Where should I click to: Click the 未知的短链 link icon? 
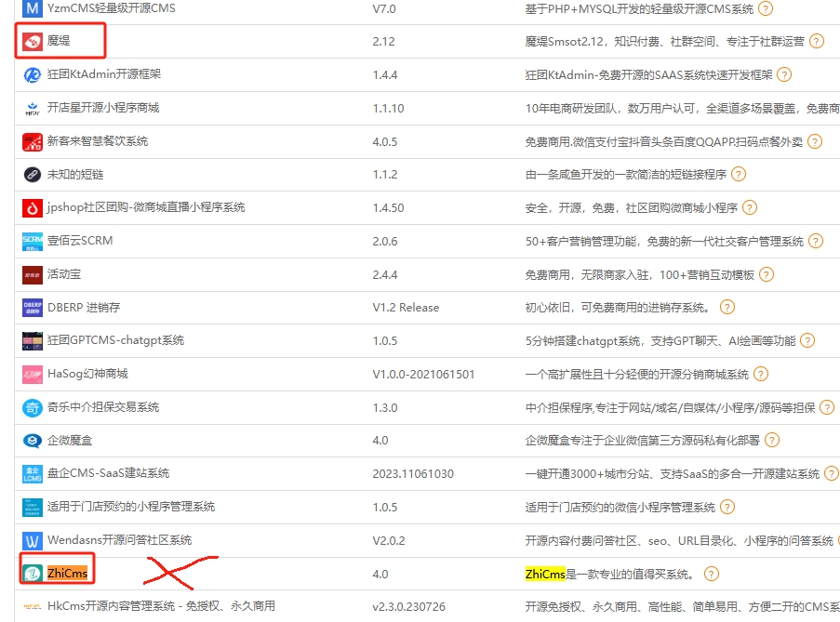[x=33, y=175]
